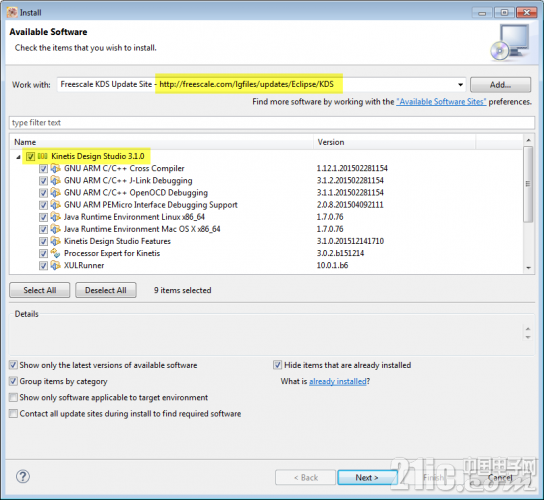Uncheck GNU ARM C/C++ Cross Compiler checkbox
The width and height of the screenshot is (544, 500).
[x=43, y=169]
